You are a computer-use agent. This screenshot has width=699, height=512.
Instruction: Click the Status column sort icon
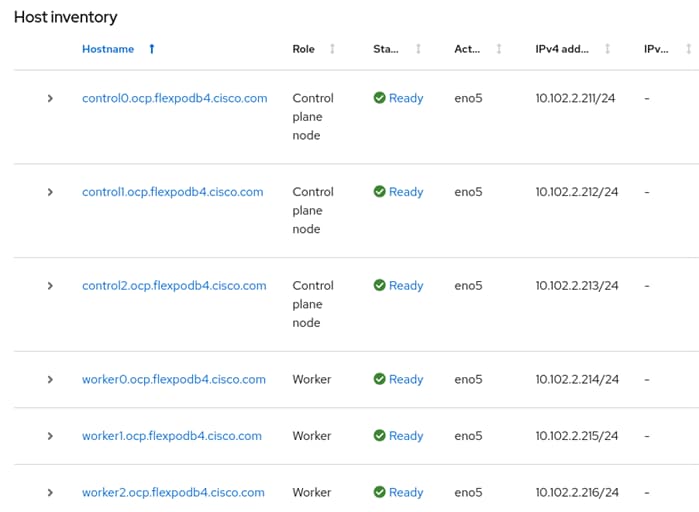(418, 49)
